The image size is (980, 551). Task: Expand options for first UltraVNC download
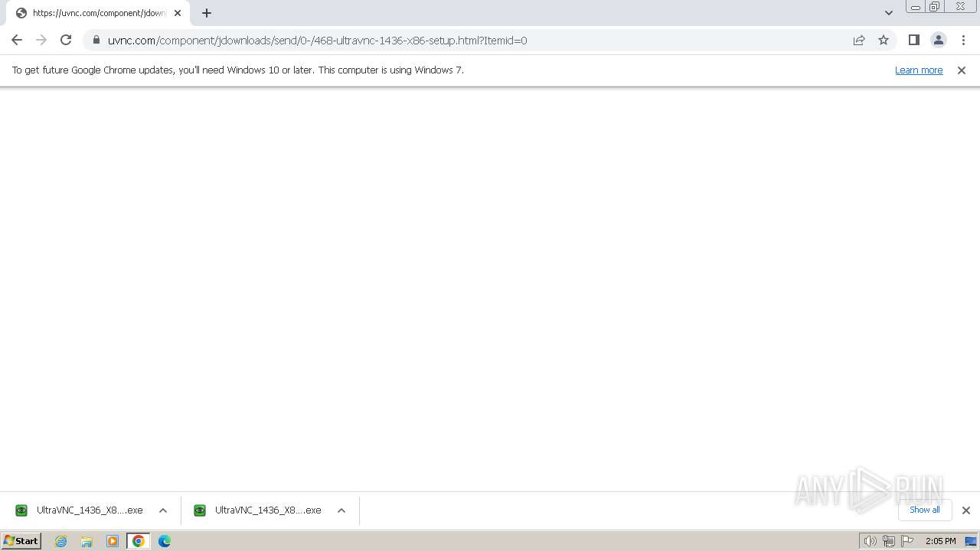[163, 510]
